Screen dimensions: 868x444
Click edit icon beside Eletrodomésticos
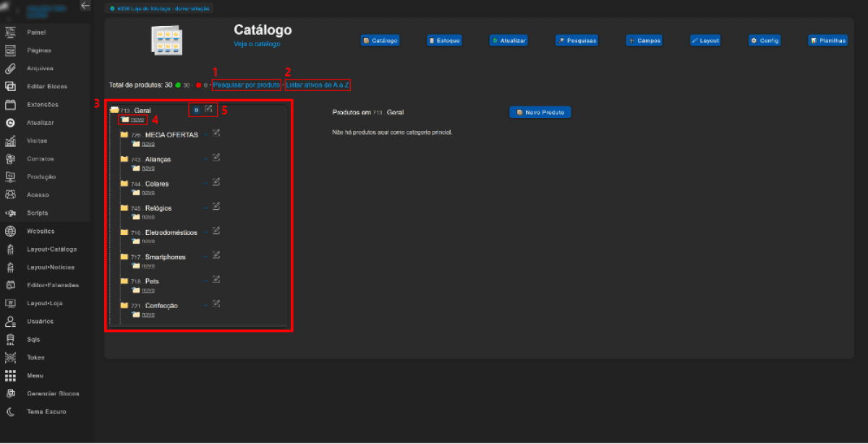pos(216,231)
